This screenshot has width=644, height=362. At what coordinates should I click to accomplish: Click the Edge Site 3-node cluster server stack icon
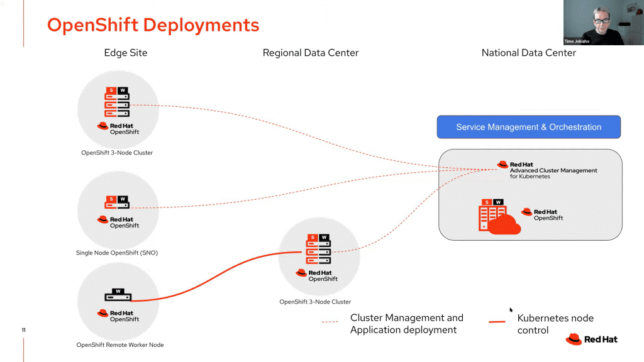117,102
